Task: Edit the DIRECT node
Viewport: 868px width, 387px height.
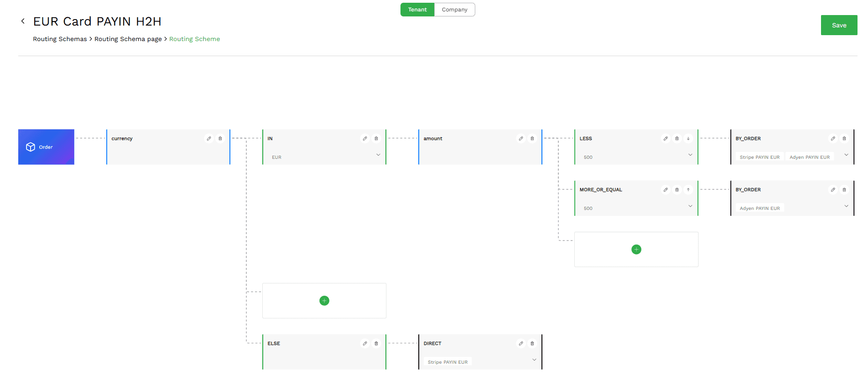Action: tap(521, 343)
